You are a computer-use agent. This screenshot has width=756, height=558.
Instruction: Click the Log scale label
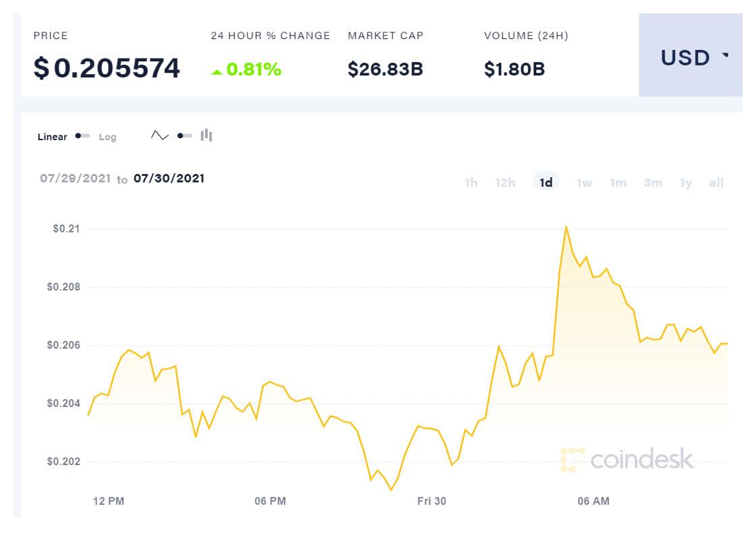pos(108,137)
